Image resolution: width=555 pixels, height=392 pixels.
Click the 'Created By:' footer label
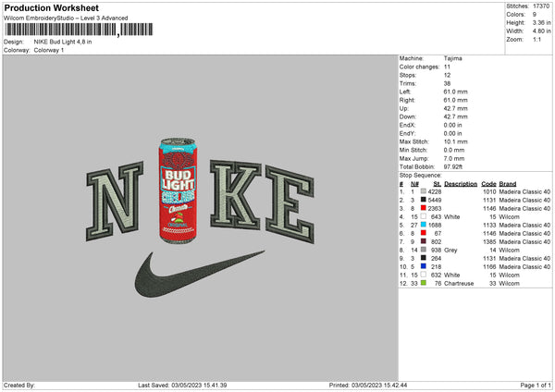(19, 385)
